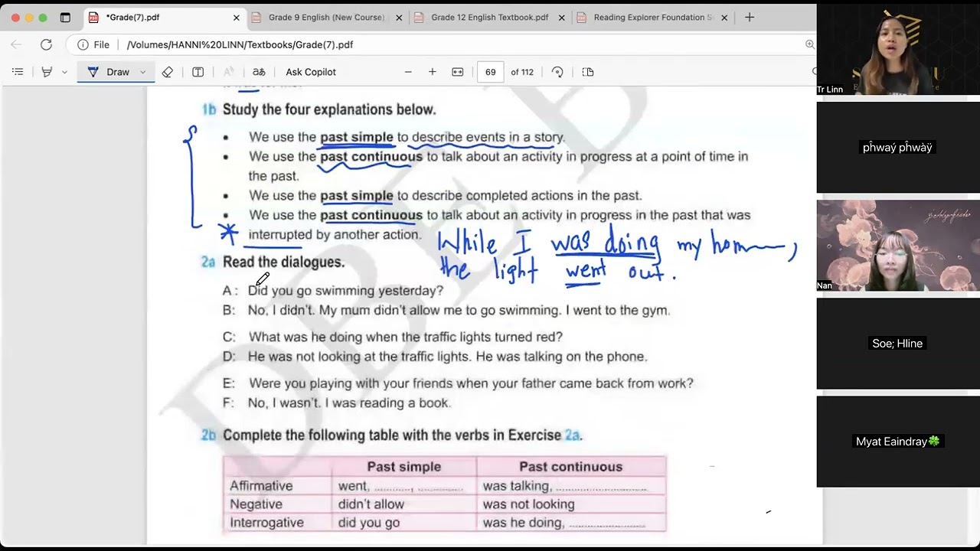Select the phway phway participant tile
The height and width of the screenshot is (551, 980).
pos(898,147)
